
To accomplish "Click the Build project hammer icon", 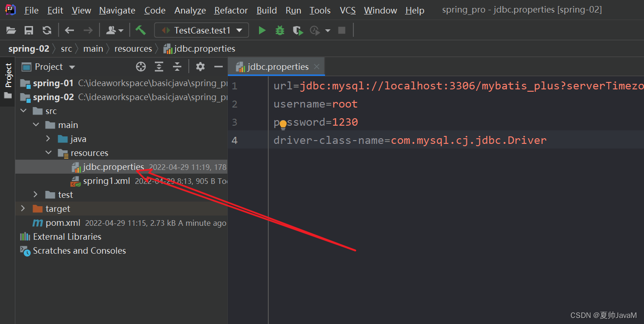I will coord(140,30).
